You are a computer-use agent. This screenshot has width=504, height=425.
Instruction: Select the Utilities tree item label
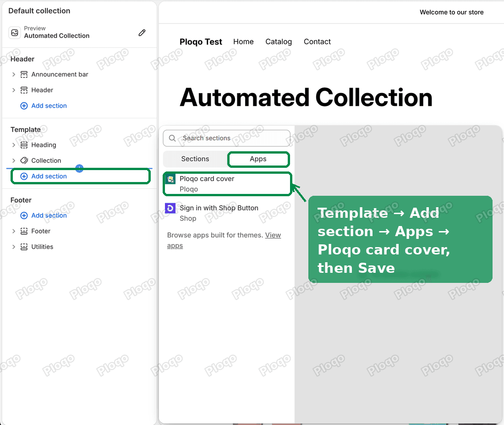click(x=42, y=247)
